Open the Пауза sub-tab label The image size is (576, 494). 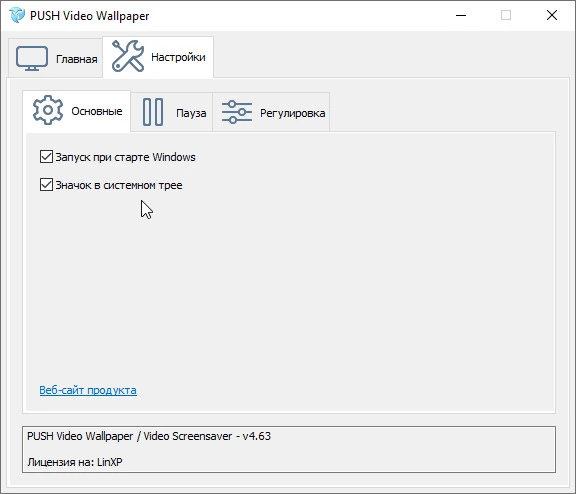(x=191, y=113)
